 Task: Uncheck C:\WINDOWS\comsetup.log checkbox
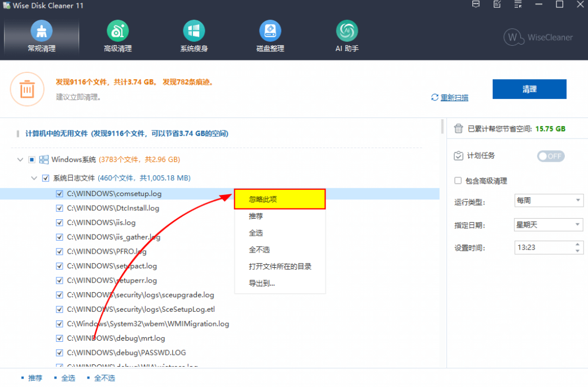click(59, 194)
